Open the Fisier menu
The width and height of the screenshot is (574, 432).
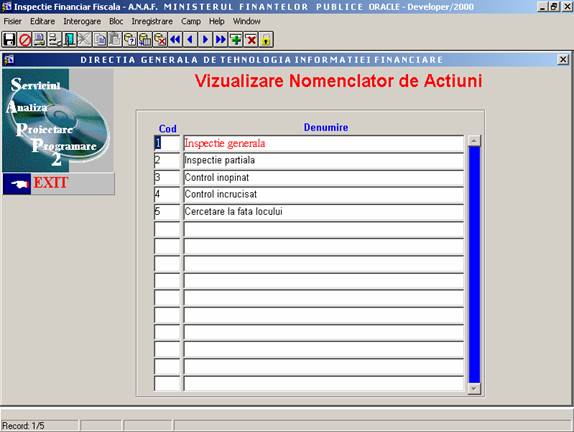(12, 21)
